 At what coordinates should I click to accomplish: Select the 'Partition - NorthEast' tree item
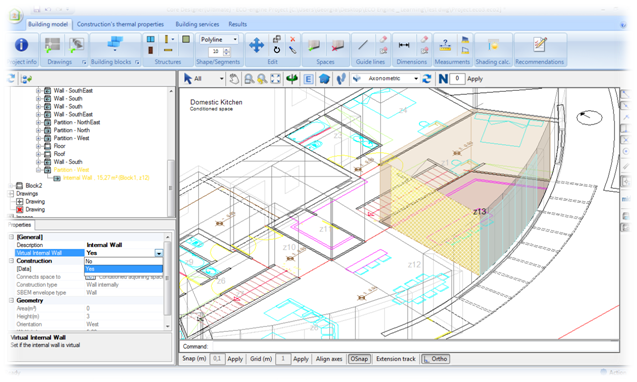77,122
